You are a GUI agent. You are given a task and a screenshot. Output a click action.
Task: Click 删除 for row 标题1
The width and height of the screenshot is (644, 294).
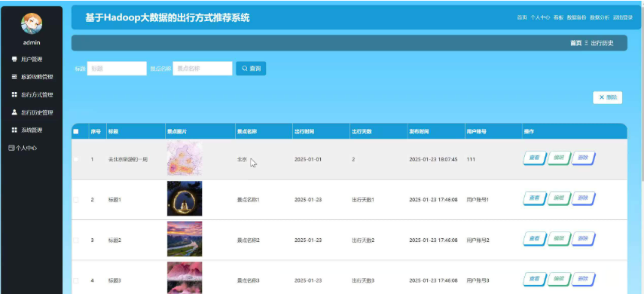pos(583,198)
